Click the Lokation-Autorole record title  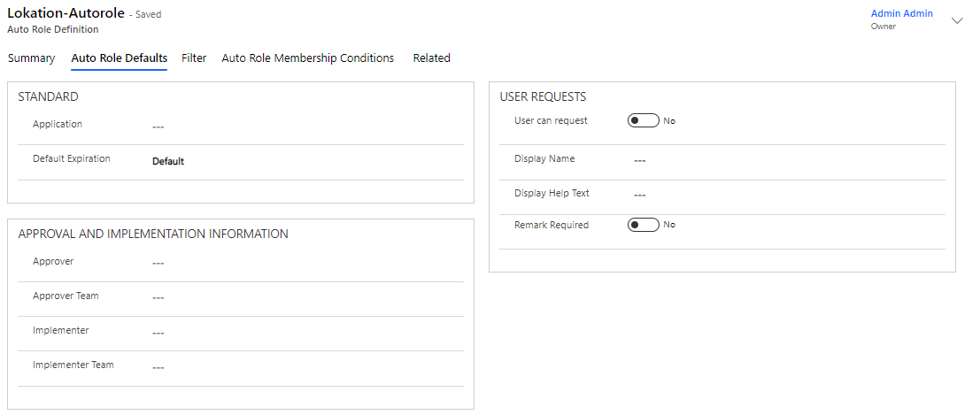pyautogui.click(x=66, y=14)
